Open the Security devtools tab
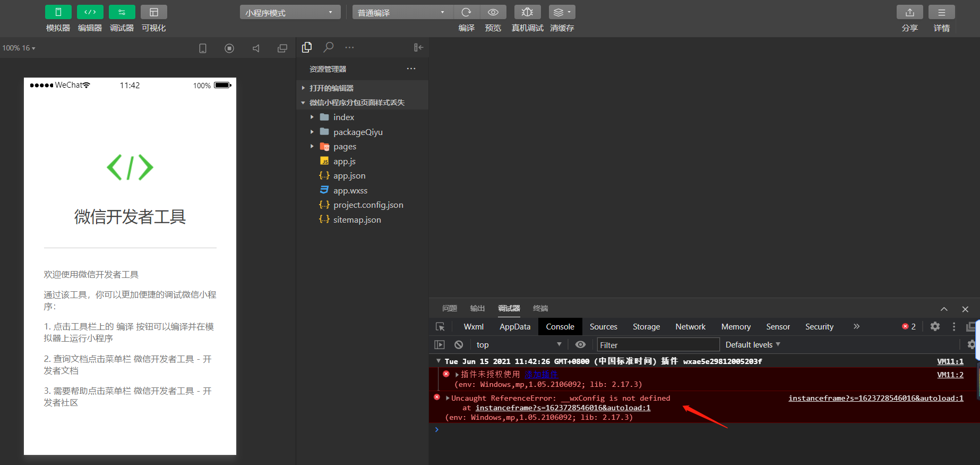 click(819, 327)
